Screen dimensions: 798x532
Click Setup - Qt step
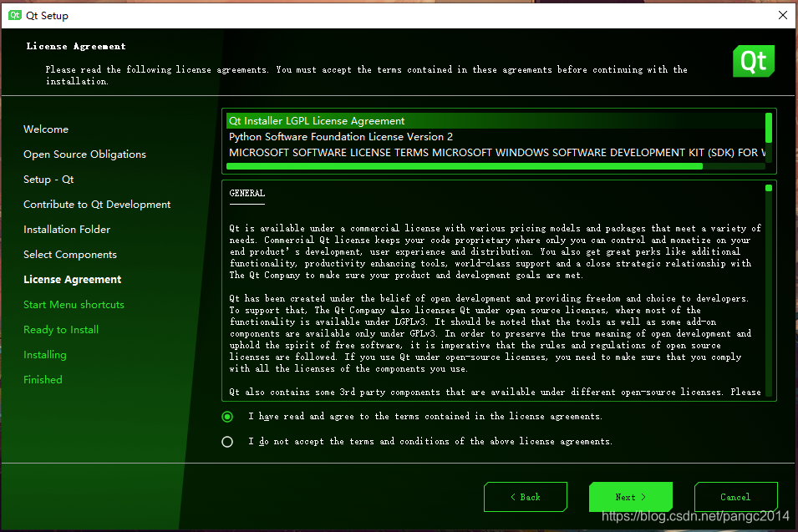pos(48,179)
